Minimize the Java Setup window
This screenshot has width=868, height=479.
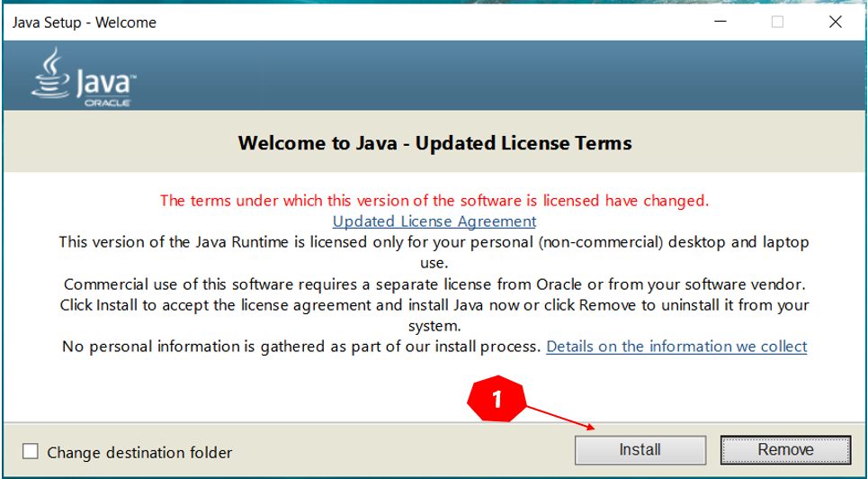pyautogui.click(x=720, y=23)
